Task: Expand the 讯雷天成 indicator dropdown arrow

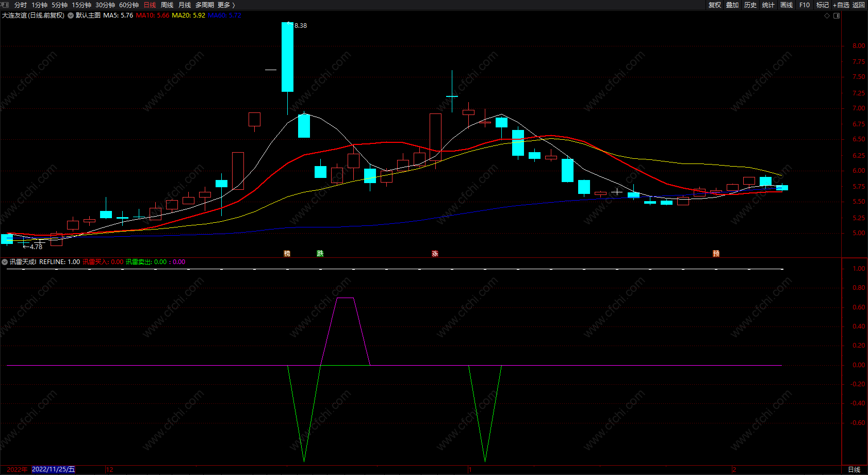Action: click(x=5, y=262)
